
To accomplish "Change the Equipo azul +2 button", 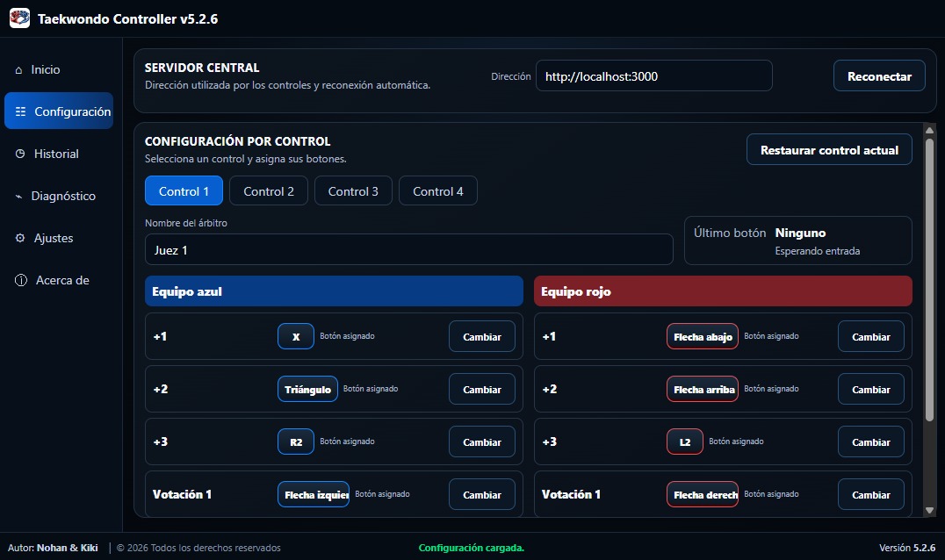I will [482, 390].
